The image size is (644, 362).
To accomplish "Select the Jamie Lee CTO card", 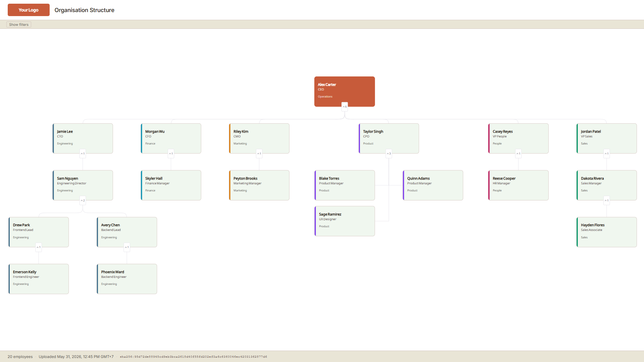I will tap(83, 138).
